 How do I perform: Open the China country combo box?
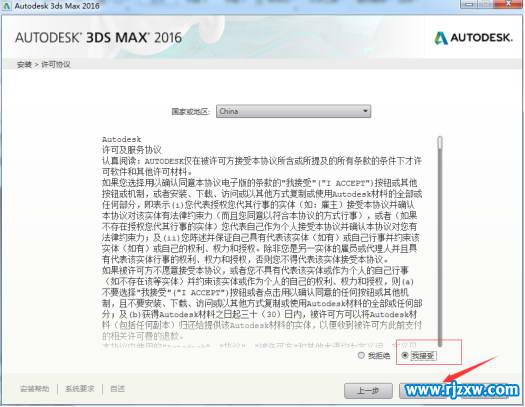coord(293,111)
